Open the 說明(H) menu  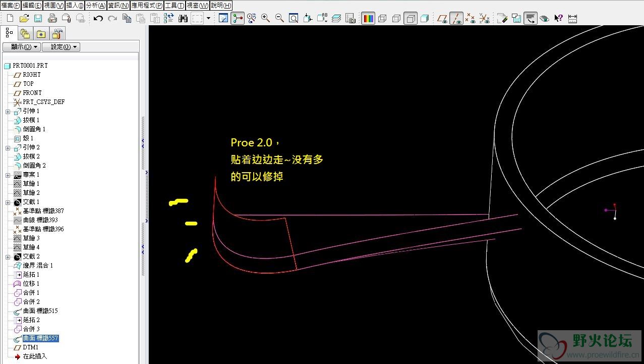pyautogui.click(x=221, y=5)
